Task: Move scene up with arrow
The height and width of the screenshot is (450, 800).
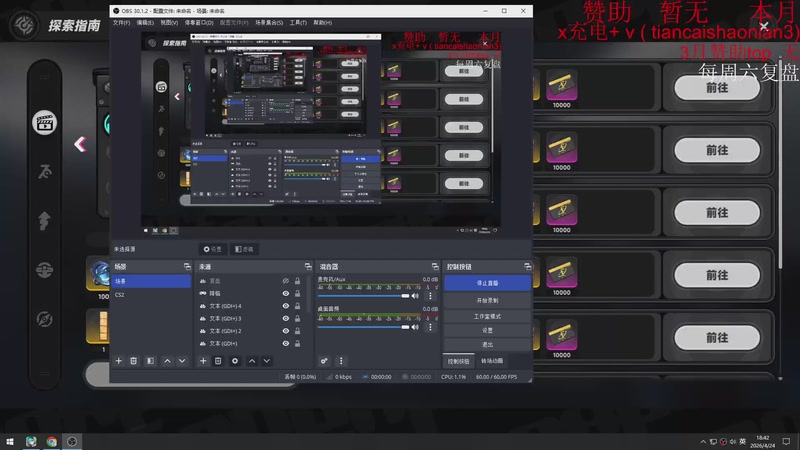Action: (x=167, y=361)
